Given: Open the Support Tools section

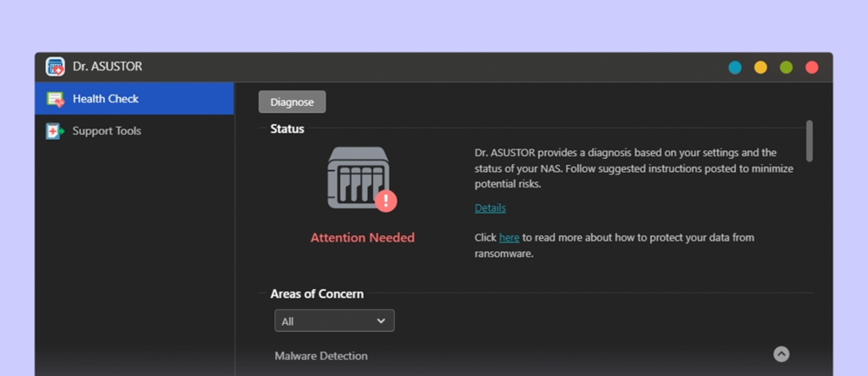Looking at the screenshot, I should tap(135, 131).
